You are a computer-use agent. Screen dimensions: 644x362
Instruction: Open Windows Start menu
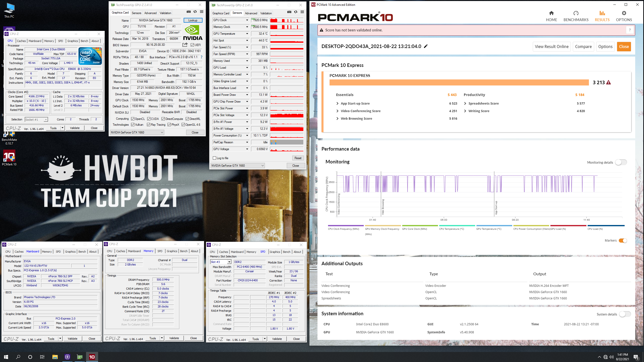point(6,357)
